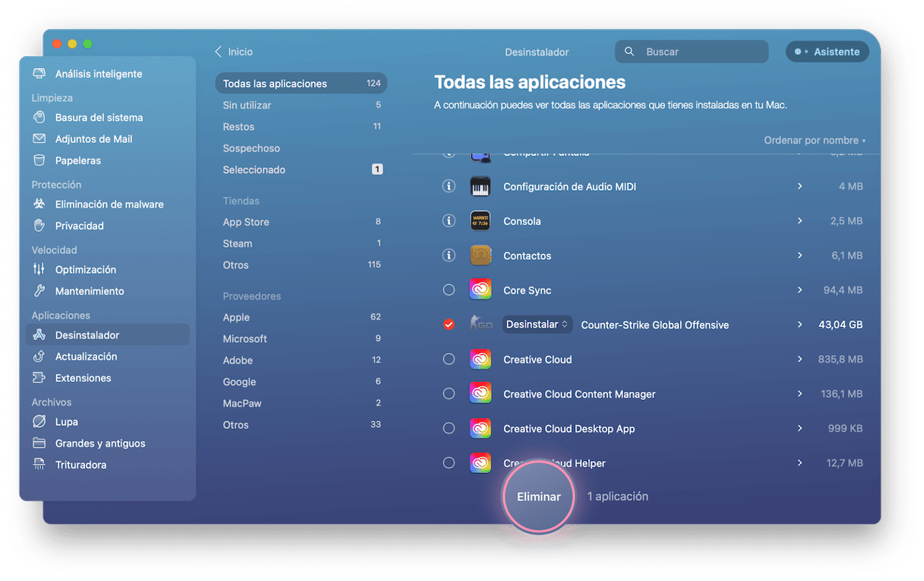Open Análisis inteligente monitor icon
The width and height of the screenshot is (924, 581).
(40, 74)
